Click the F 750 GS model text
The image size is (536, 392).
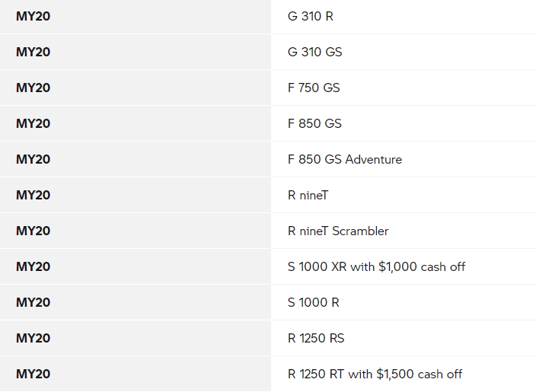[314, 88]
